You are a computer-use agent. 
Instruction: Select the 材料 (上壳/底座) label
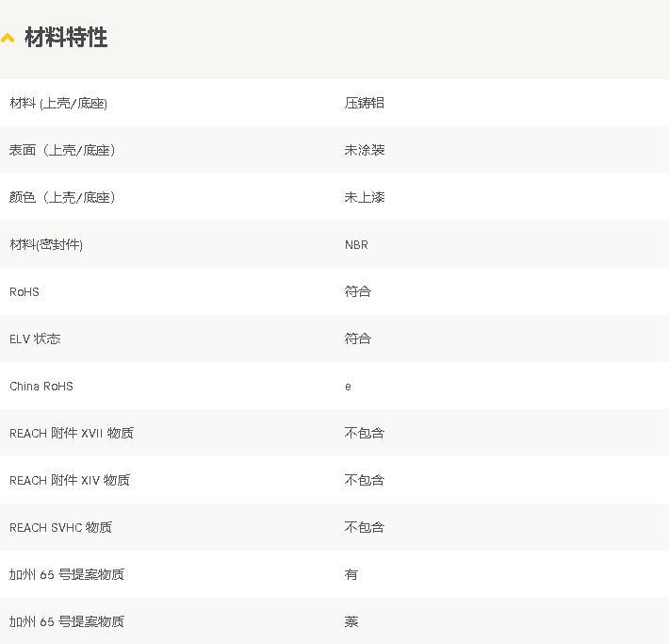[58, 104]
